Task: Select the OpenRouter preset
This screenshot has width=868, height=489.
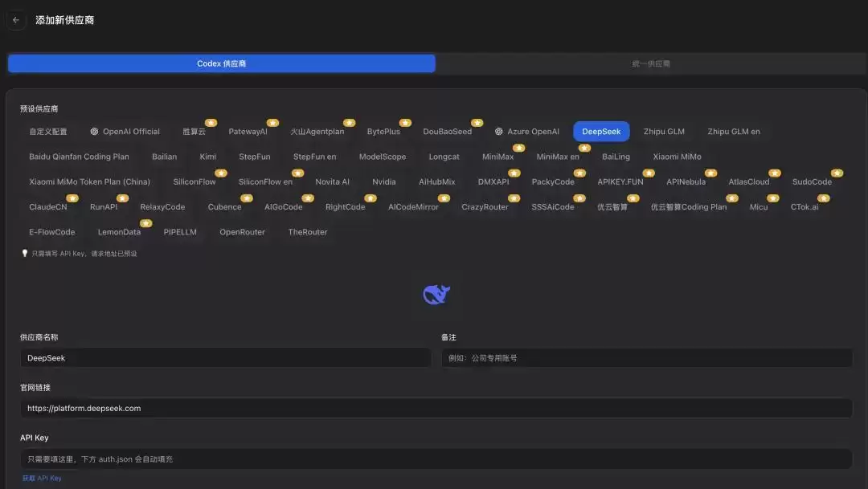Action: [243, 232]
